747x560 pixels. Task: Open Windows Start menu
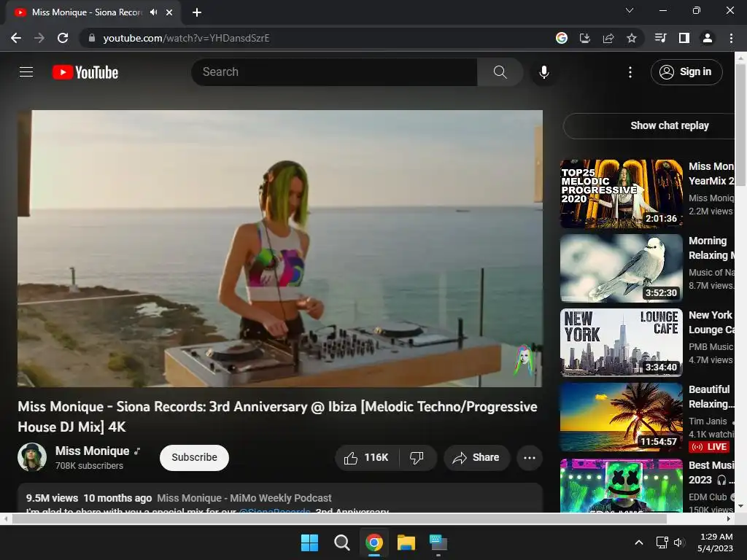click(309, 542)
